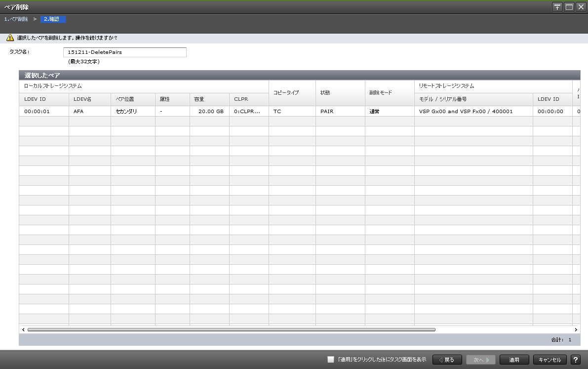Click the table horizontal scrollbar thumb
588x369 pixels.
[x=232, y=329]
